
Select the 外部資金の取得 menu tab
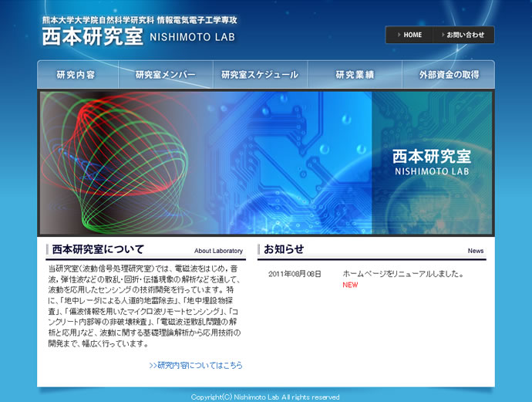tap(449, 74)
